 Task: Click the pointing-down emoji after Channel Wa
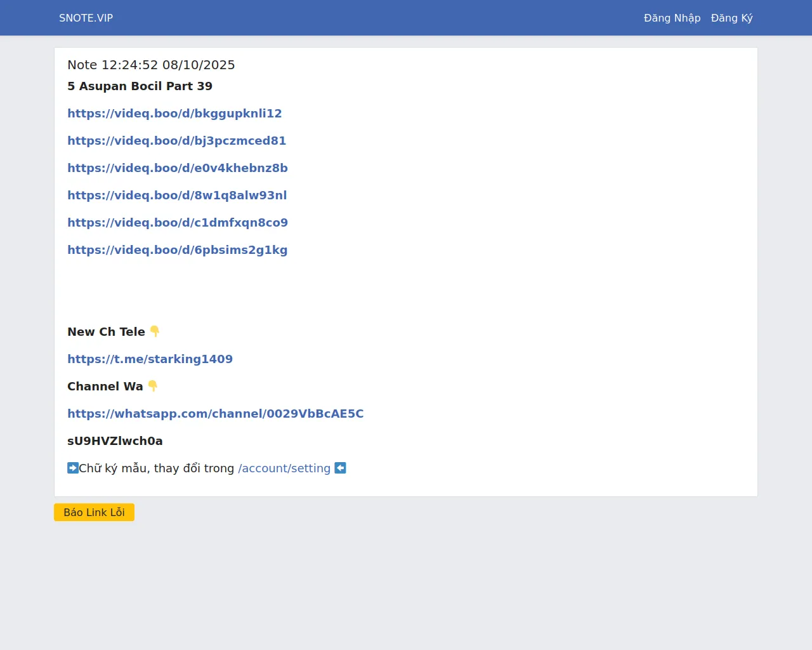[x=152, y=386]
